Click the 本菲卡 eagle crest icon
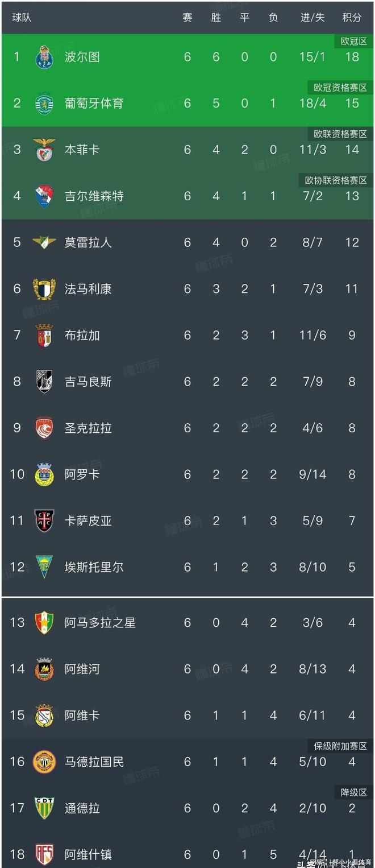 44,150
